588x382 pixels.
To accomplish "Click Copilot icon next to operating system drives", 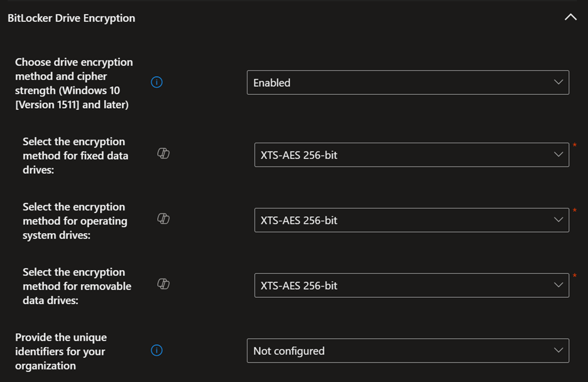I will [x=163, y=219].
